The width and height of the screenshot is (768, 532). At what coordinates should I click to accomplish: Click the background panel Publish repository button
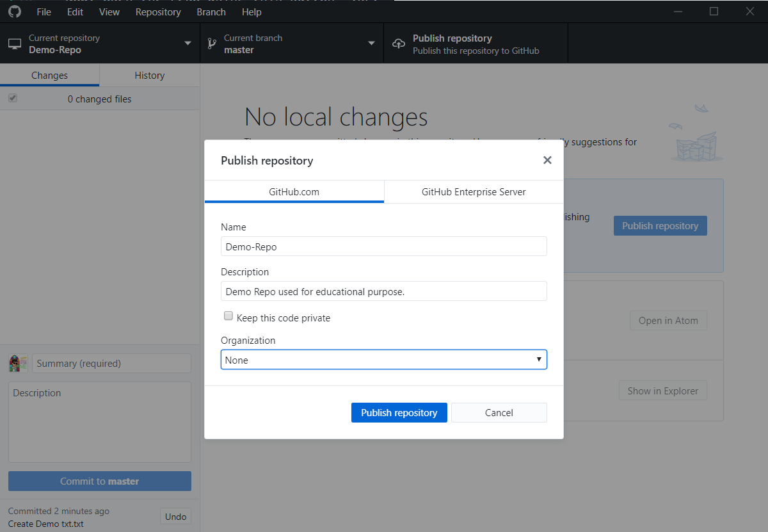660,225
